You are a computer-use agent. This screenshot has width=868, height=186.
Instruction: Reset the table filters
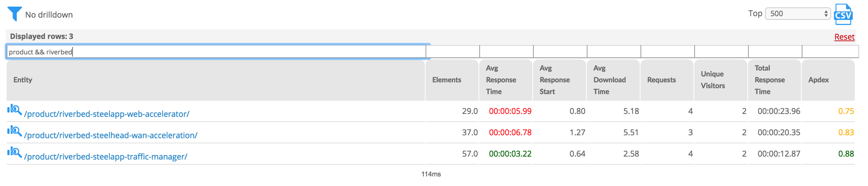coord(844,37)
